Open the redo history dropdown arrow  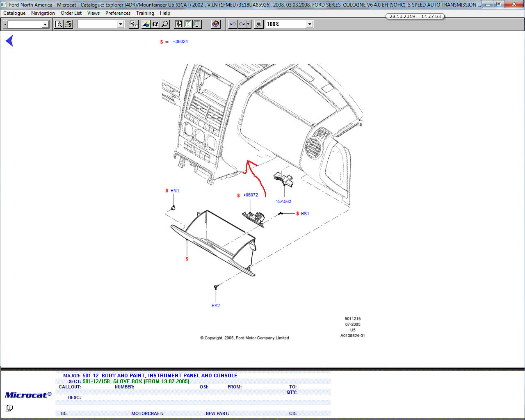(249, 24)
